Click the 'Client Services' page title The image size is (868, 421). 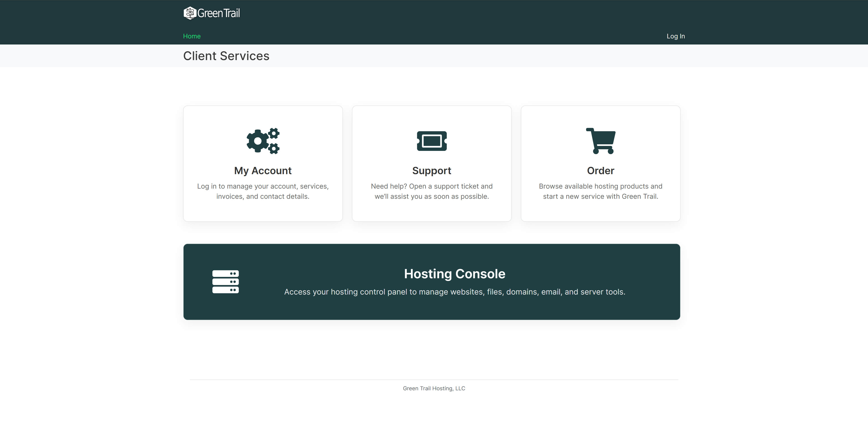tap(226, 56)
